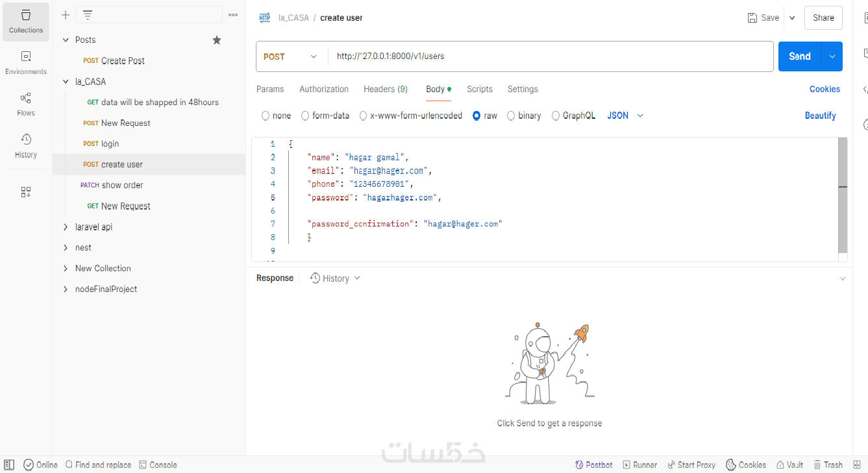Open the Environments sidebar section
This screenshot has height=473, width=868.
26,63
